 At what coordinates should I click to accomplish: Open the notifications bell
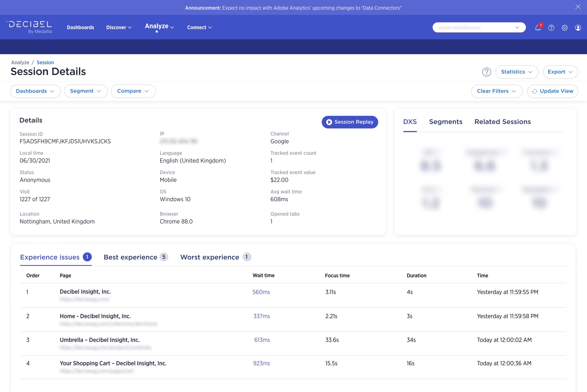click(538, 28)
